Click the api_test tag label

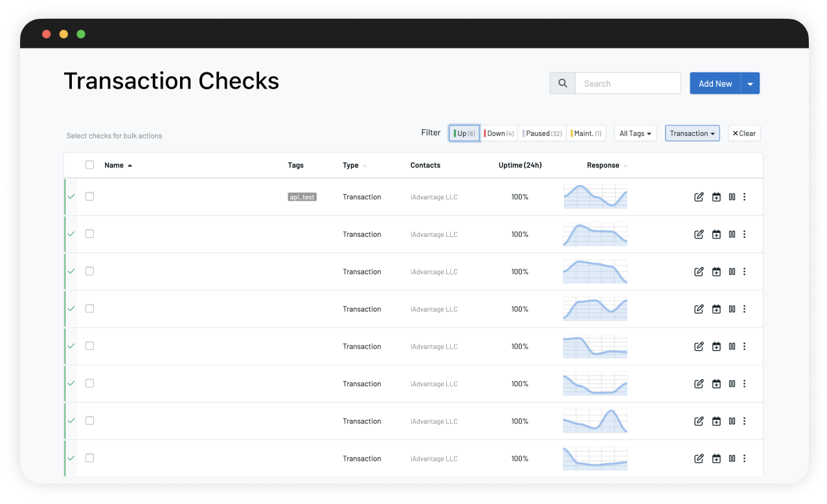click(302, 197)
